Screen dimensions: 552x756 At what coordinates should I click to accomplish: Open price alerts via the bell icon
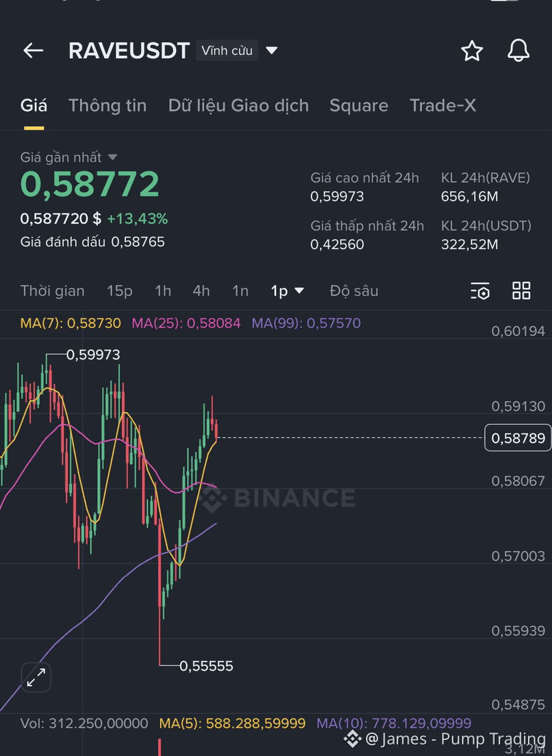click(x=518, y=50)
